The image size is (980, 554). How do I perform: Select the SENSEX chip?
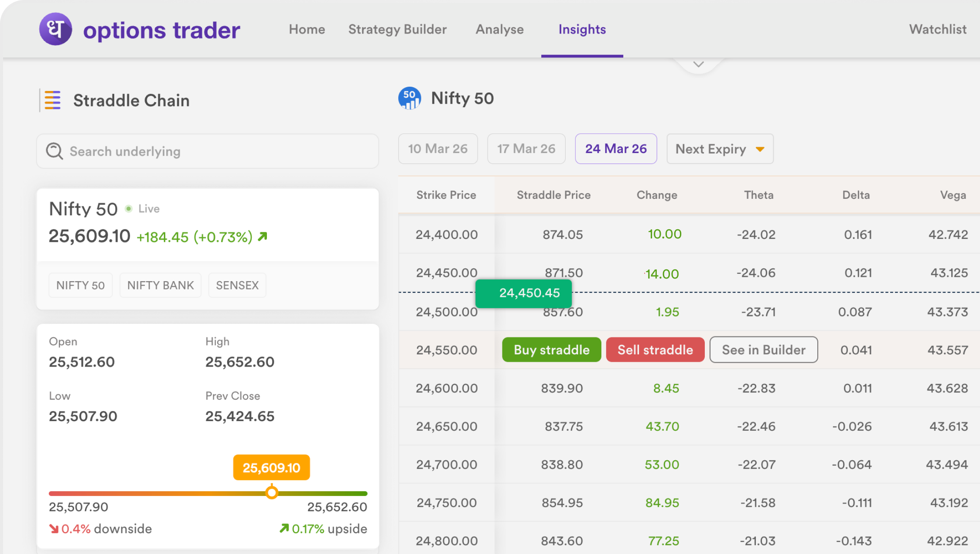pyautogui.click(x=237, y=285)
